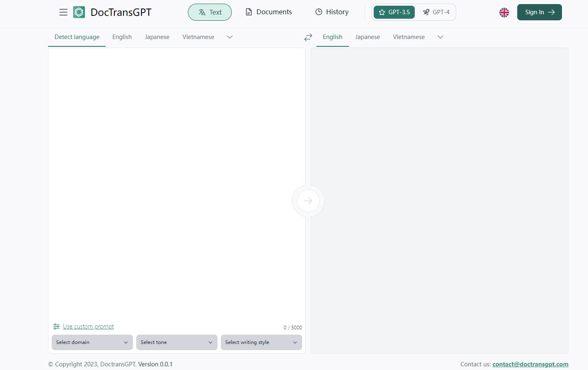Screen dimensions: 588x370
Task: Open the Select writing style dropdown
Action: coord(261,342)
